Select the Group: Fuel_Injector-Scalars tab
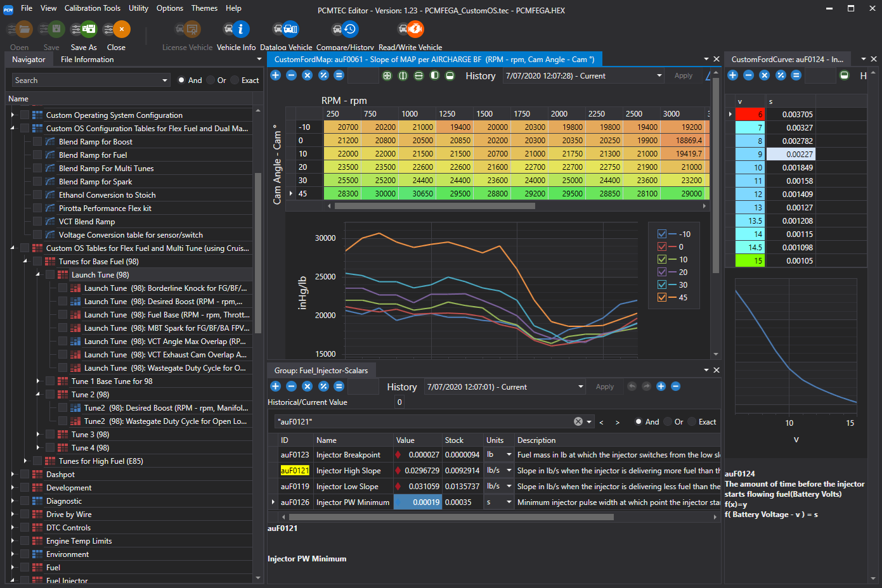 (321, 370)
